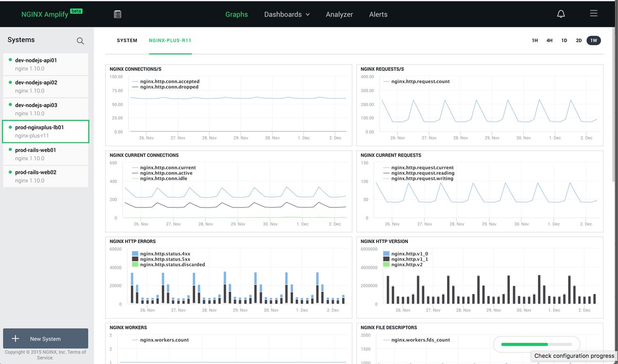Viewport: 618px width, 364px height.
Task: Toggle nginx.http.request.reading legend
Action: (x=418, y=173)
